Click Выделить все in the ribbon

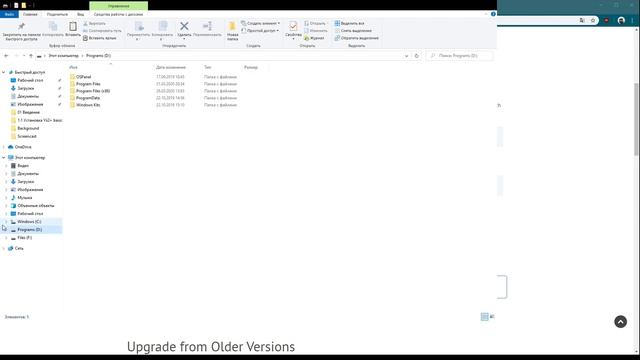(x=349, y=23)
